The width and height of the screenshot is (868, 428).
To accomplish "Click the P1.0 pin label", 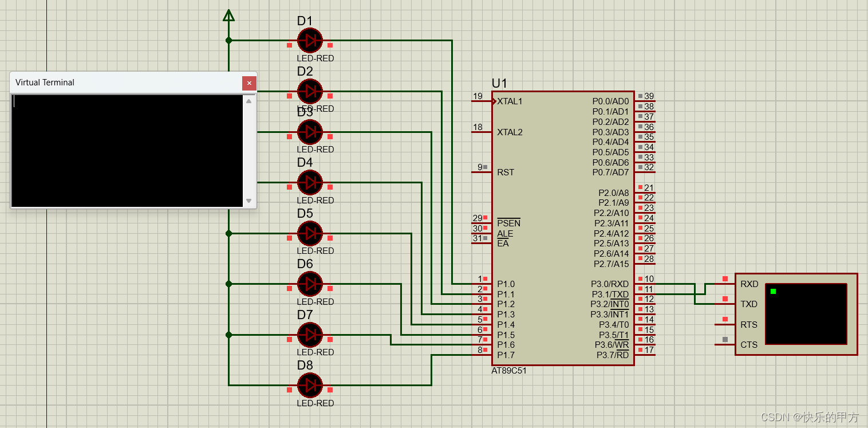I will click(506, 284).
